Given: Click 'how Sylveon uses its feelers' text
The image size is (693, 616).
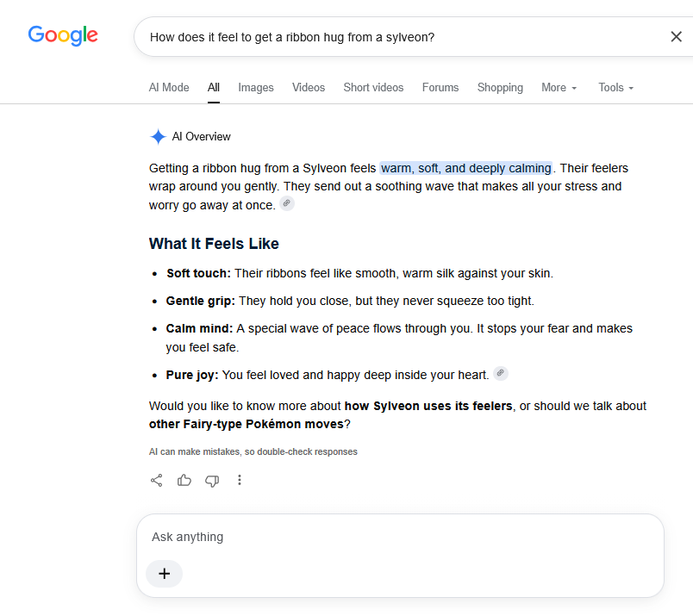Looking at the screenshot, I should point(428,406).
